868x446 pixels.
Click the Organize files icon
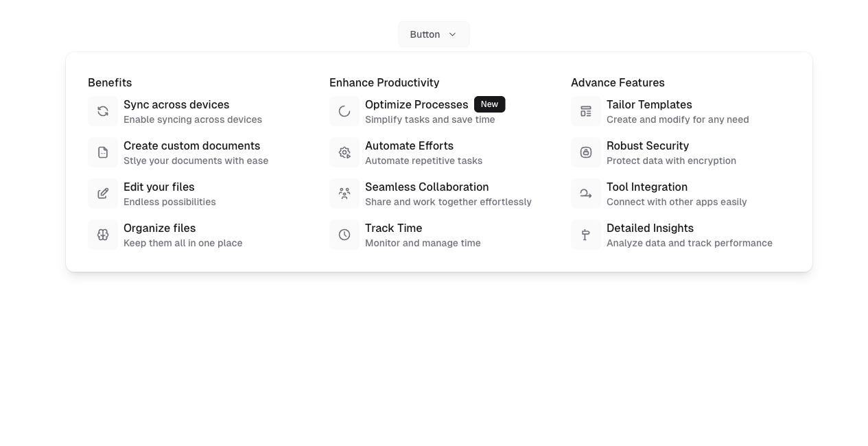(103, 235)
